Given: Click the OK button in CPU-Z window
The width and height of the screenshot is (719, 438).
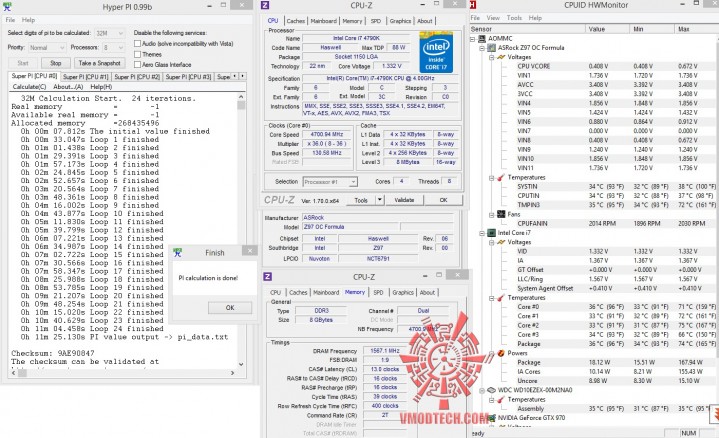Looking at the screenshot, I should (443, 200).
